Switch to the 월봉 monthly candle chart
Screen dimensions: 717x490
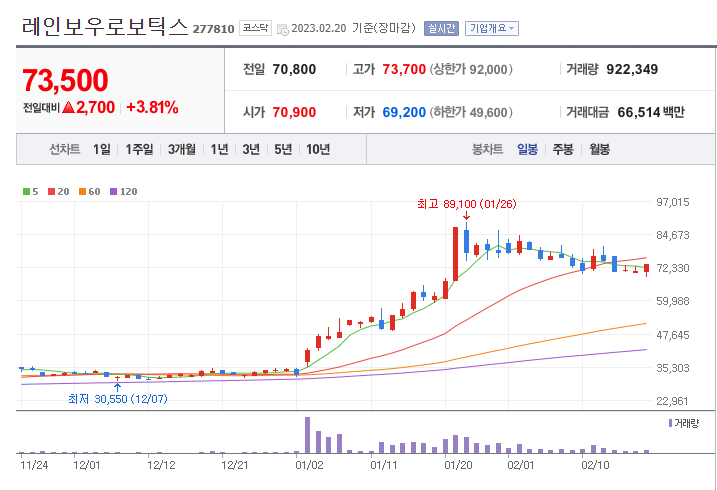[599, 149]
